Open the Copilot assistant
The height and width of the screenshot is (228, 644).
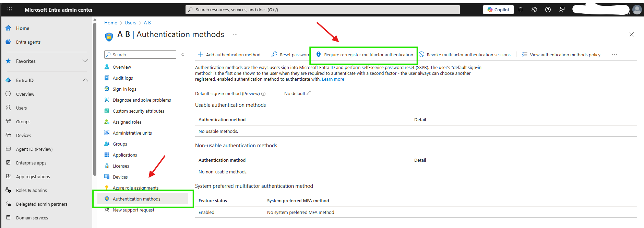click(498, 10)
